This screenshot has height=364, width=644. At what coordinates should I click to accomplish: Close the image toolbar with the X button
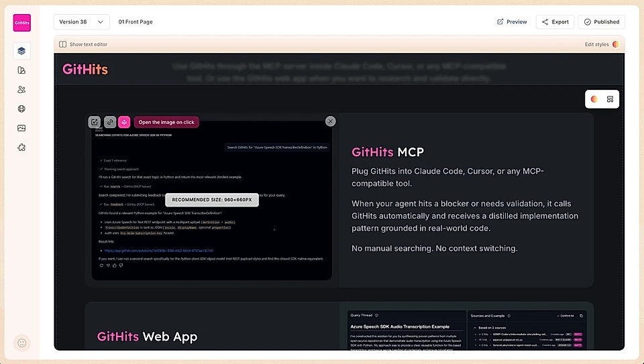click(x=330, y=121)
